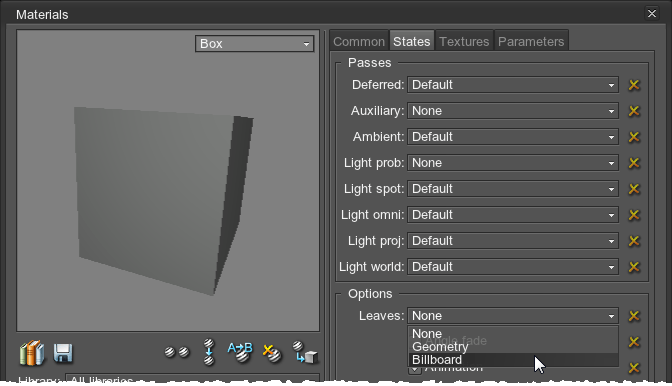This screenshot has width=672, height=386.
Task: Expand the Auxiliary pass dropdown
Action: click(x=513, y=111)
